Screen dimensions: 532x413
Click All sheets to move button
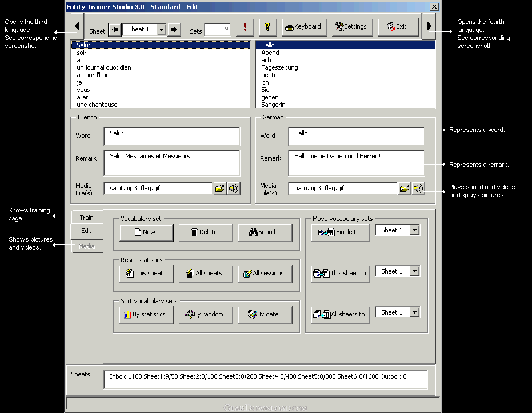pos(341,315)
